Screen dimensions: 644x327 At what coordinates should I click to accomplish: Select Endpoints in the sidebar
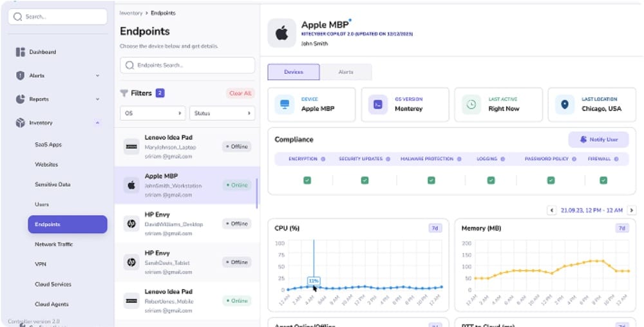coord(68,225)
